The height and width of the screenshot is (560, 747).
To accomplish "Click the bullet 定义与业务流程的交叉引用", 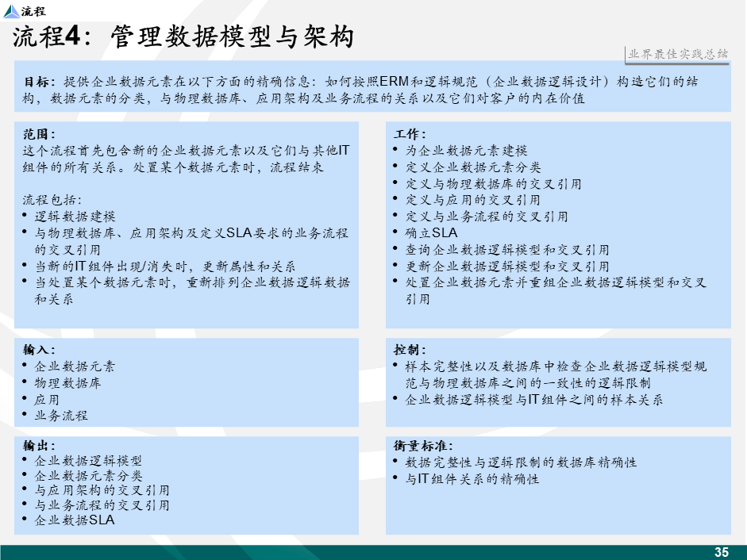I will [487, 217].
